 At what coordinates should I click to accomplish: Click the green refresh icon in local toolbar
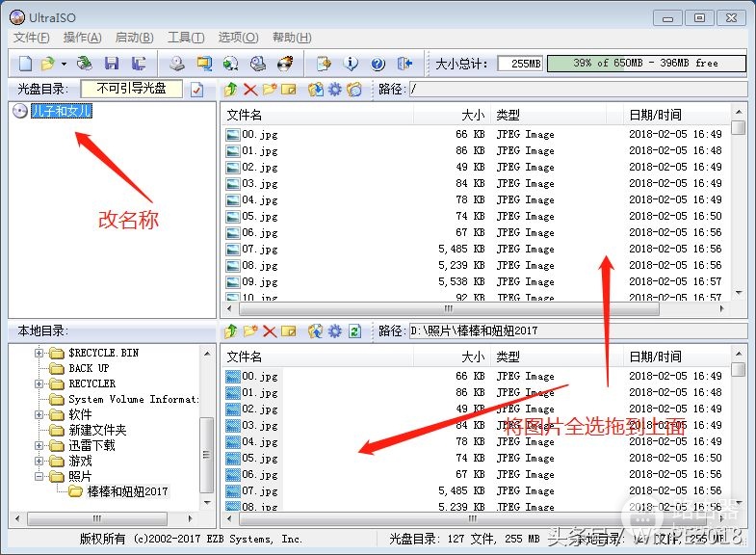(x=354, y=330)
